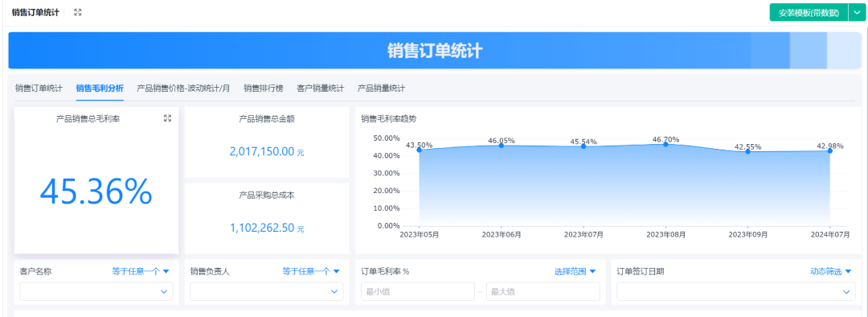Go to 产品销售价格-波动统计/月 tab
Viewport: 868px width, 317px height.
click(x=183, y=89)
